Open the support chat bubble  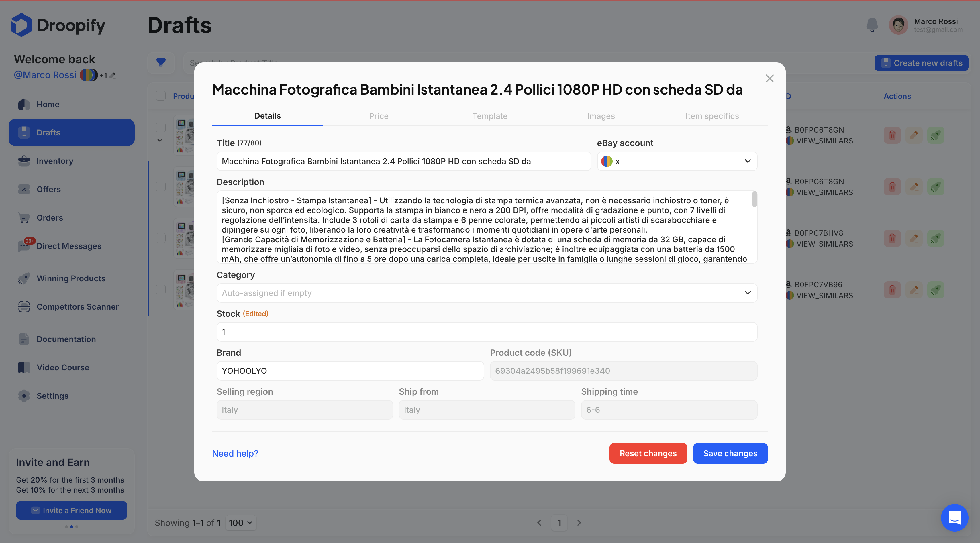click(954, 518)
